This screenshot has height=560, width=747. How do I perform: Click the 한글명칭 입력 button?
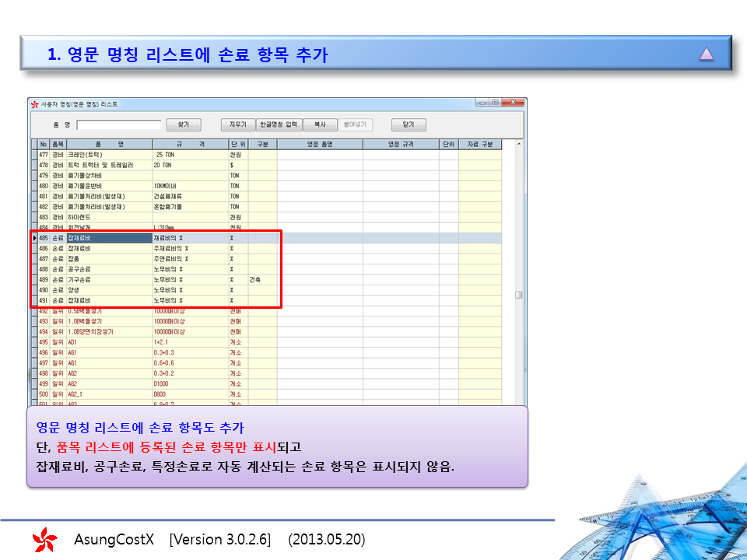[x=279, y=124]
